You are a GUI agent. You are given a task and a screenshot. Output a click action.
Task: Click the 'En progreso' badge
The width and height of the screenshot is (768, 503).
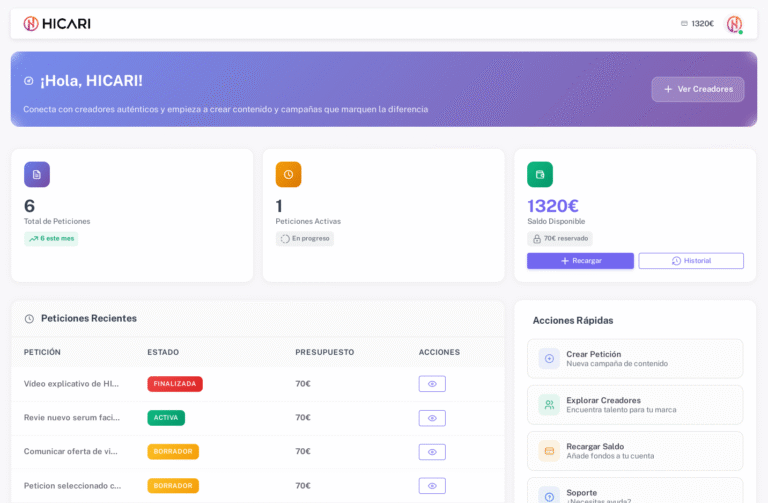305,239
